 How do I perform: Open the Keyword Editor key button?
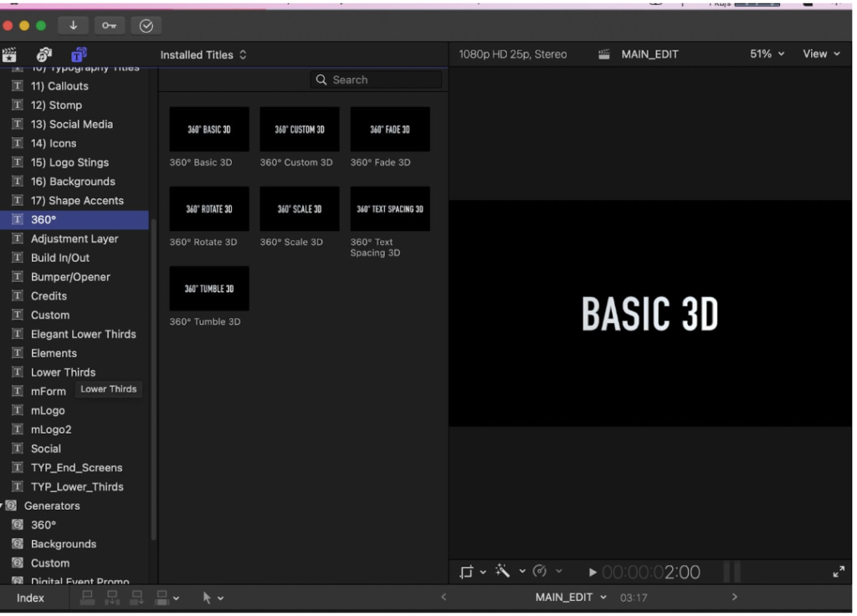click(110, 26)
